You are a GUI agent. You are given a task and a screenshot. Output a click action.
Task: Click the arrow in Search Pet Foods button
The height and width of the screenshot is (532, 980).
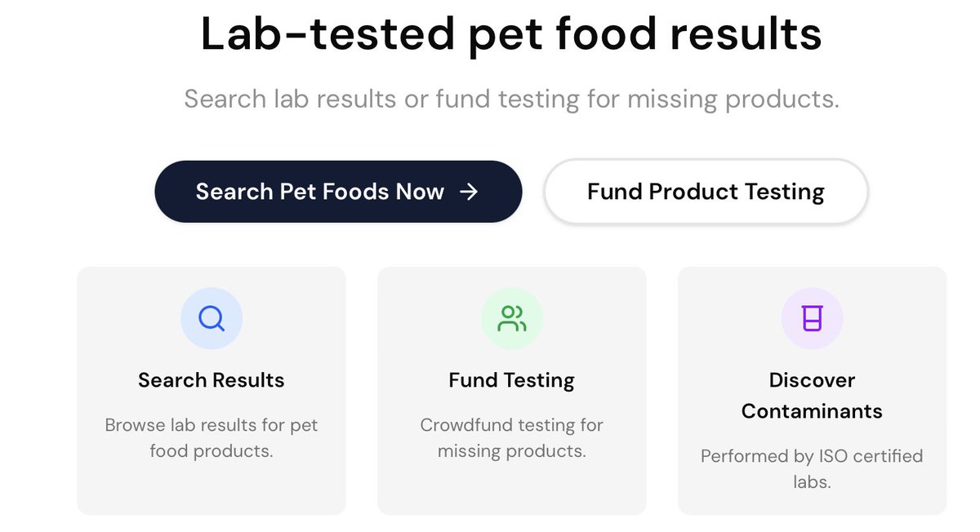[x=469, y=192]
